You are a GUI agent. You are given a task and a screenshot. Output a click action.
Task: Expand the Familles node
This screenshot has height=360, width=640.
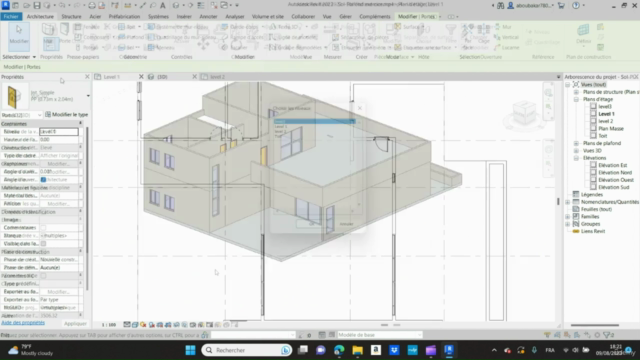click(568, 216)
